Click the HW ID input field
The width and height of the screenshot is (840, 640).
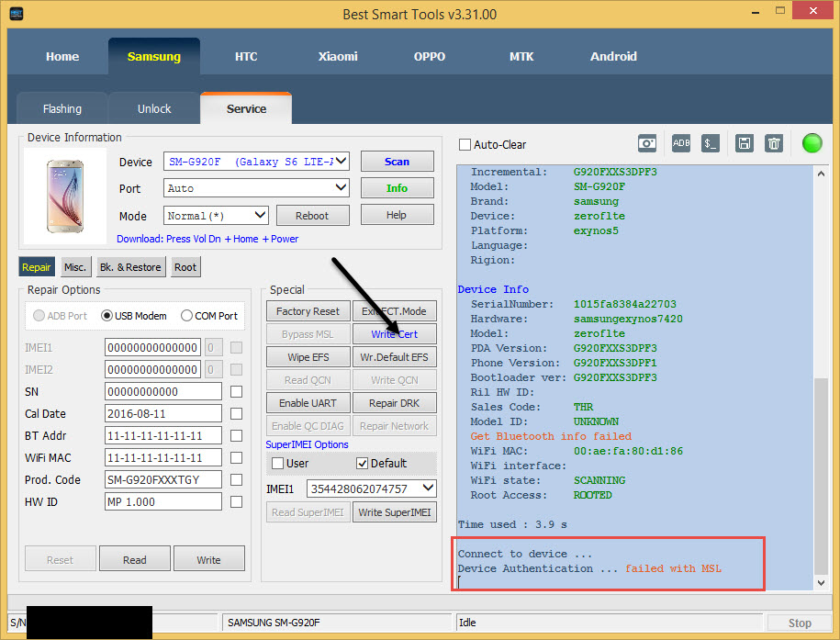coord(162,501)
